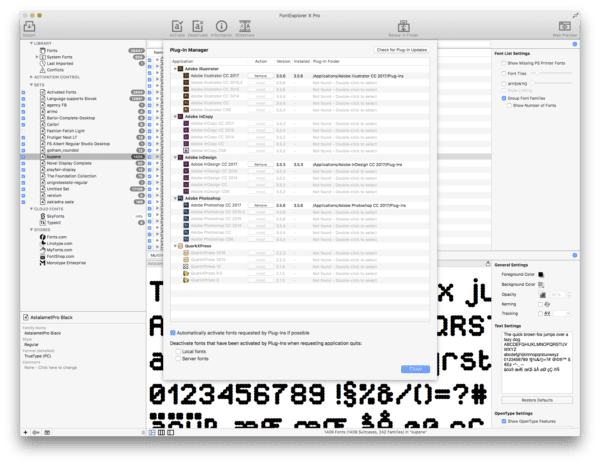The width and height of the screenshot is (600, 465).
Task: Click the Deactivate toolbar icon
Action: click(x=199, y=25)
